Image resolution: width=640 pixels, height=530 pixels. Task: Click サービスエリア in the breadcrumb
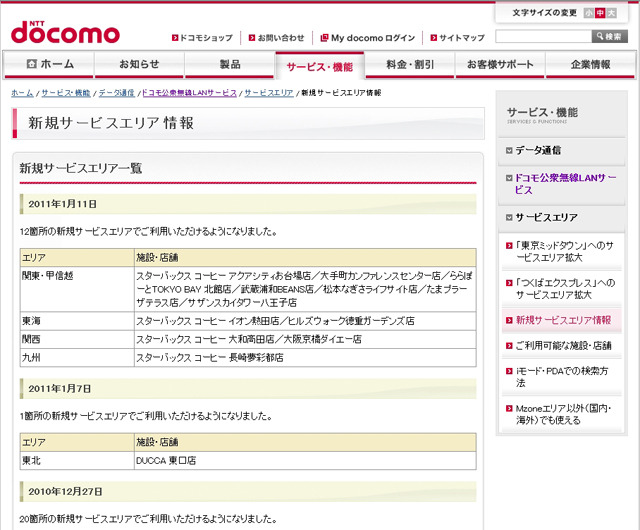click(x=269, y=93)
